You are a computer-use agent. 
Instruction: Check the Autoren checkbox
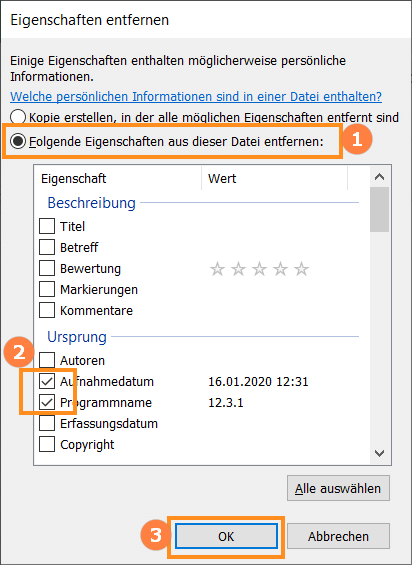point(47,360)
